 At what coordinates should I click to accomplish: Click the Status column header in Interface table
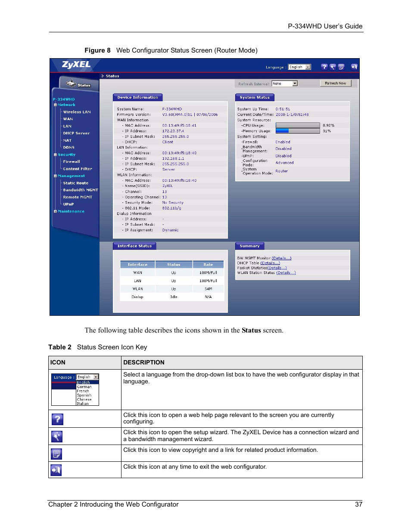click(174, 264)
